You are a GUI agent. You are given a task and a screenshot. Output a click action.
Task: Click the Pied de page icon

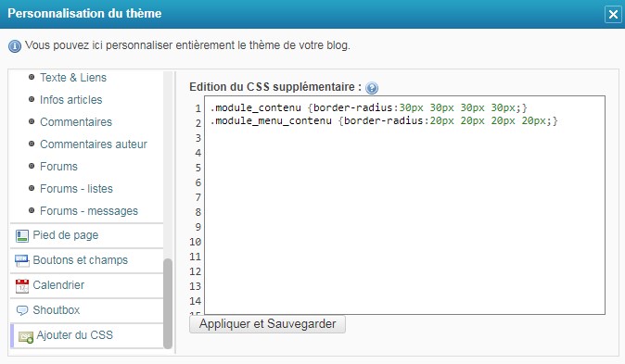[x=22, y=236]
